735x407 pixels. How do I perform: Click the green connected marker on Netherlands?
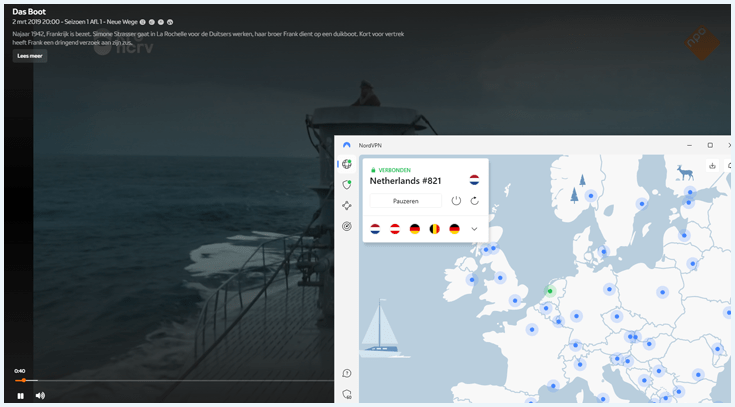pyautogui.click(x=550, y=291)
